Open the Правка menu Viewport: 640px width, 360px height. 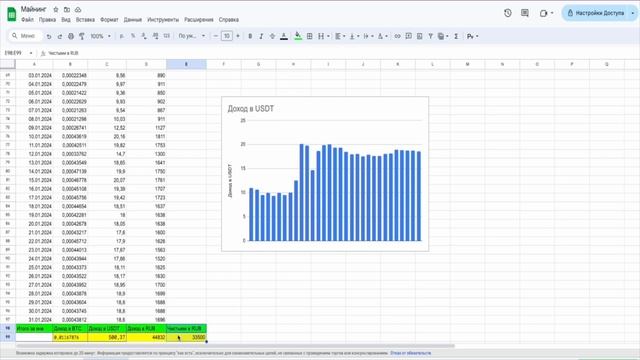tap(47, 20)
